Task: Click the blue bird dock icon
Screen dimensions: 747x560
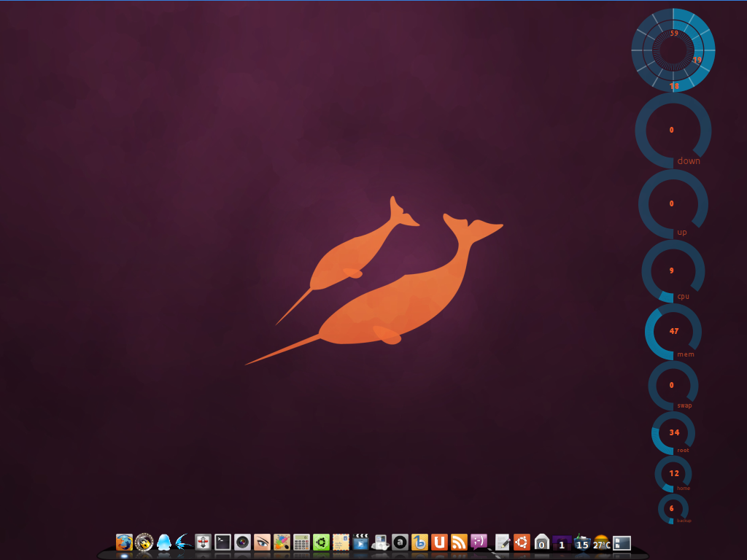Action: click(183, 542)
